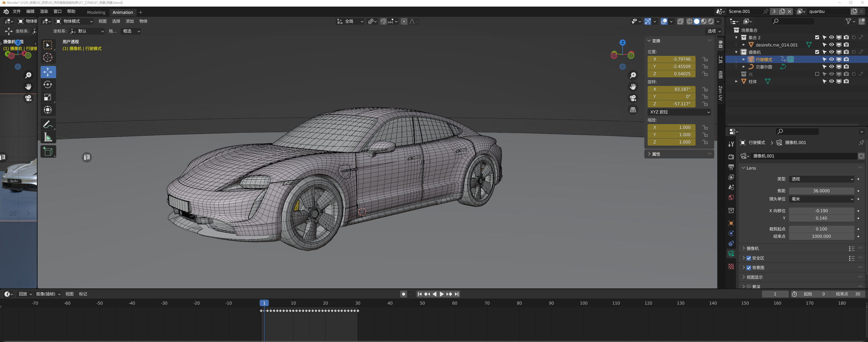
Task: Toggle auto keying record button in timeline
Action: coord(403,294)
